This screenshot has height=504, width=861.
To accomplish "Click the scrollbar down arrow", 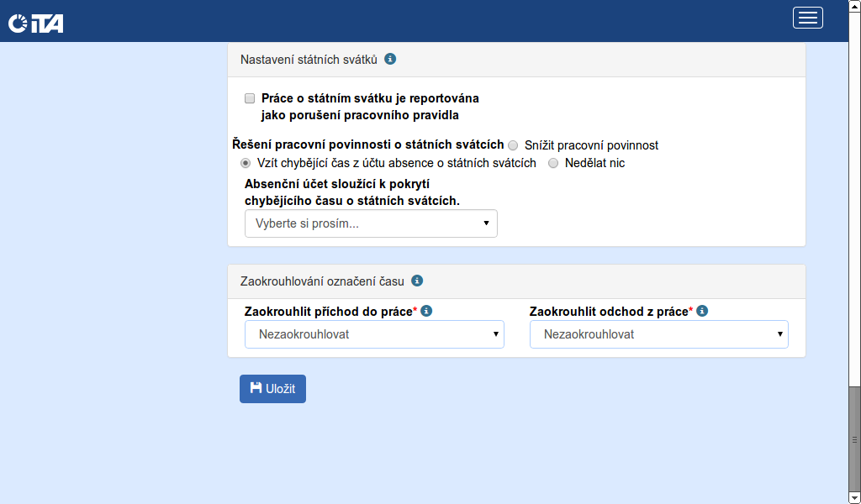I will point(854,498).
